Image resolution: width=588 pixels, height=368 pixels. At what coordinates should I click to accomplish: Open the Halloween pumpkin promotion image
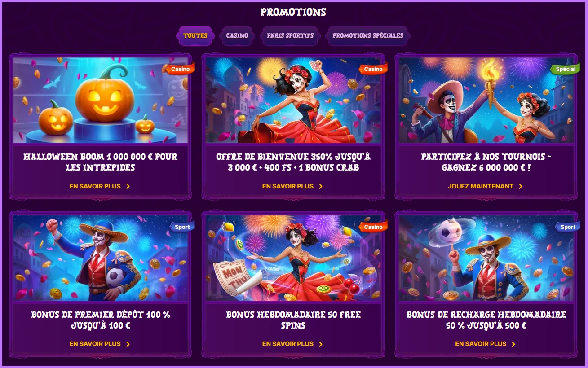[x=100, y=101]
